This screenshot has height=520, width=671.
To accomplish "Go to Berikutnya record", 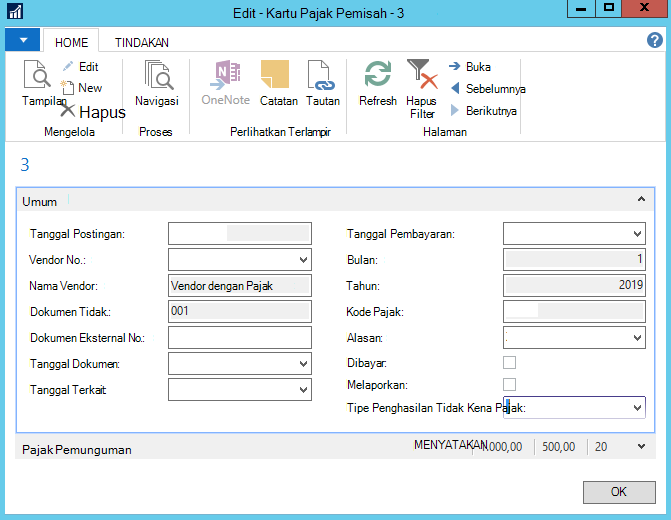I will (484, 111).
